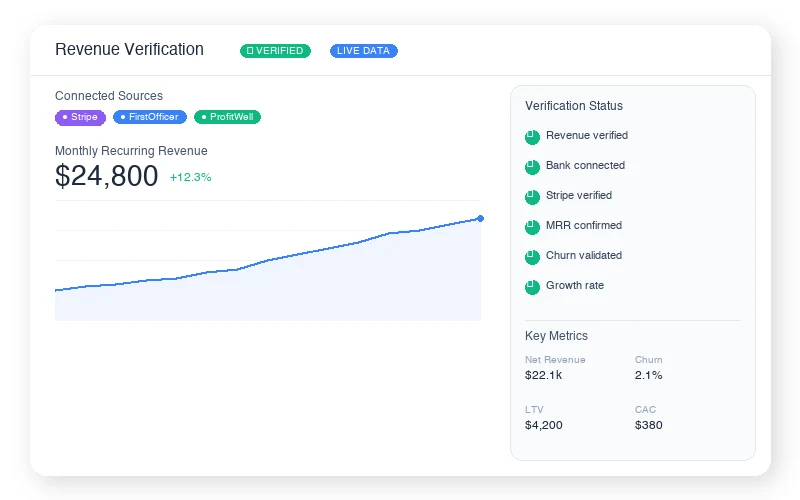Click the status icon for Stripe verified

(x=532, y=197)
